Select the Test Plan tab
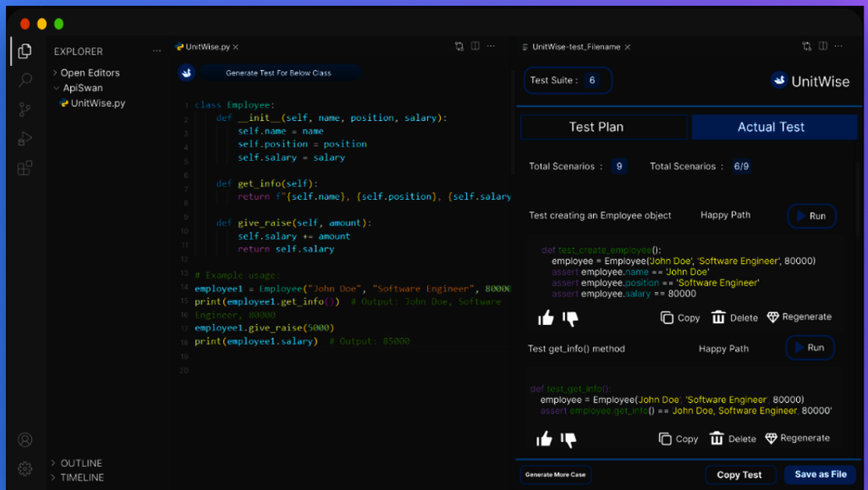 pyautogui.click(x=604, y=127)
